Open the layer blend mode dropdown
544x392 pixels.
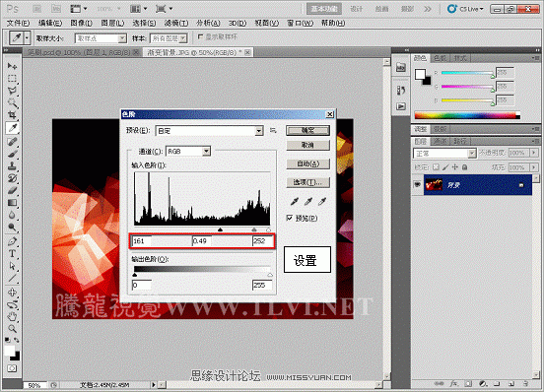444,154
